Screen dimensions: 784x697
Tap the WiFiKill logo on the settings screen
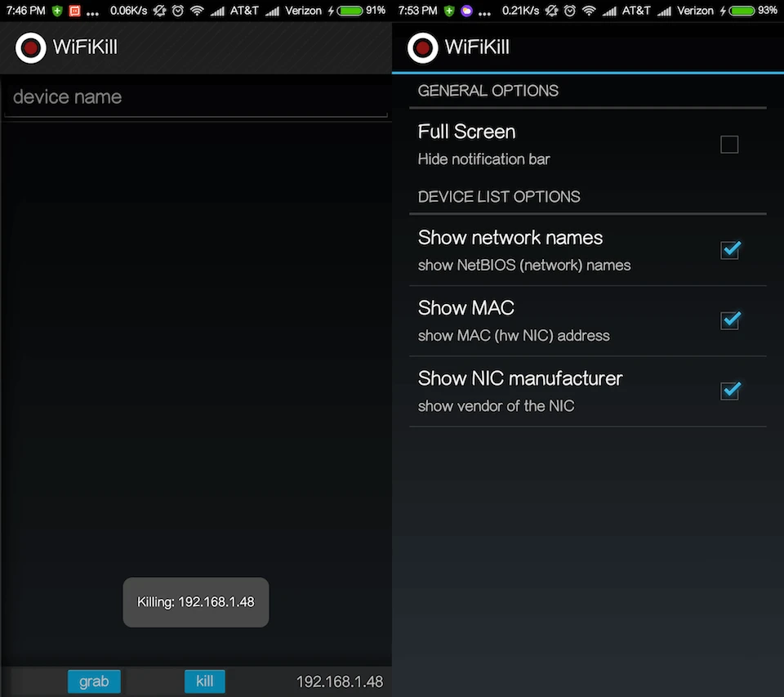pos(422,47)
